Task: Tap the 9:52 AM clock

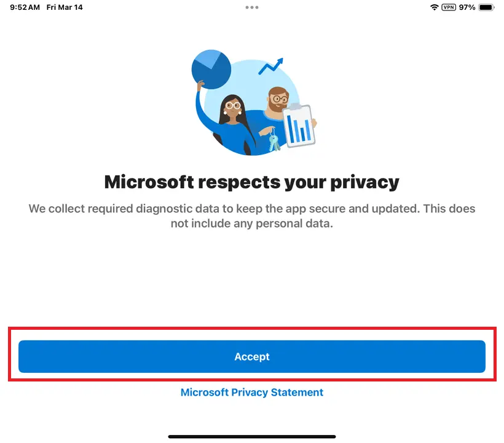Action: point(24,7)
